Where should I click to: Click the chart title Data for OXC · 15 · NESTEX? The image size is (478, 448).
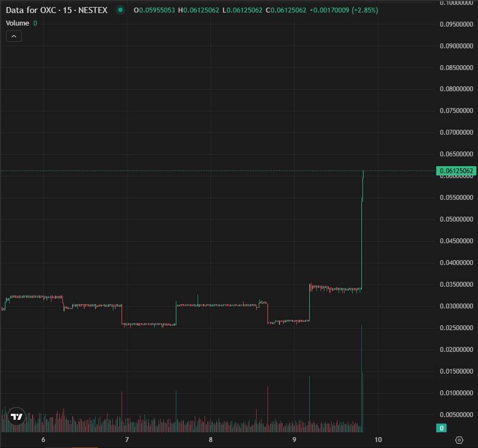tap(56, 10)
